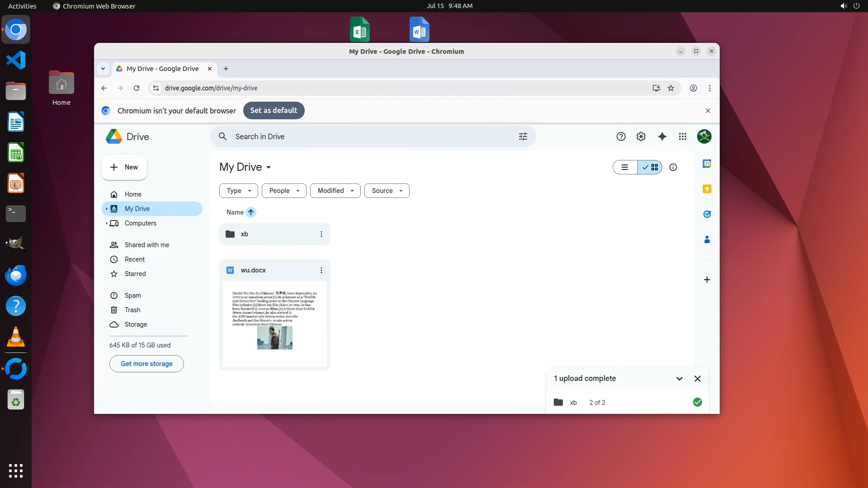Screen dimensions: 868x488
Task: Reverse Name sort direction arrow
Action: click(251, 212)
